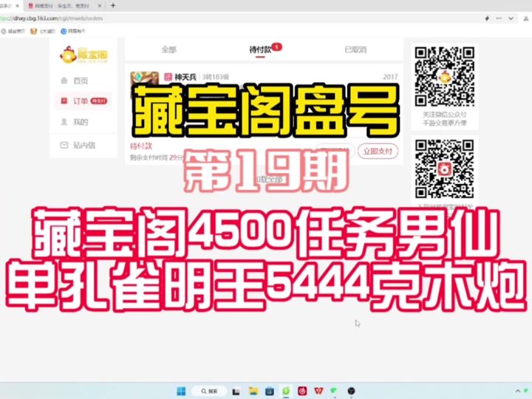Viewport: 532px width, 399px height.
Task: Click the 神天兵 character name
Action: [185, 78]
